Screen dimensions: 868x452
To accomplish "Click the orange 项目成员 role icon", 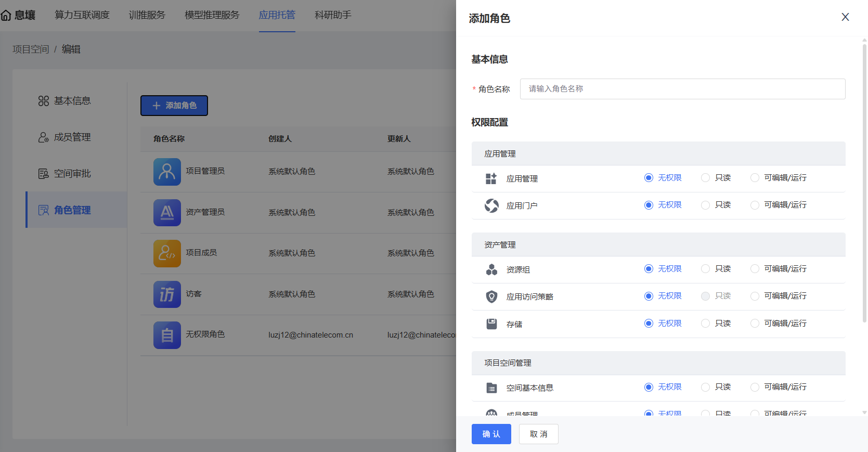I will tap(167, 253).
